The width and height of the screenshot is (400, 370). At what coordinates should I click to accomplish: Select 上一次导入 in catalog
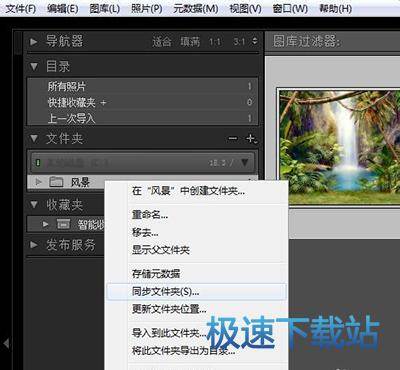[142, 118]
